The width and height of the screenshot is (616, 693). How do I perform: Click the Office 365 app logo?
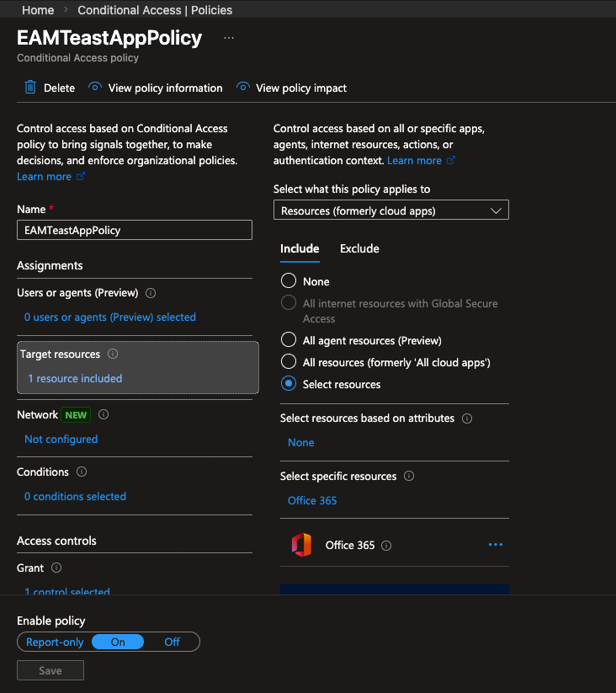(x=301, y=545)
